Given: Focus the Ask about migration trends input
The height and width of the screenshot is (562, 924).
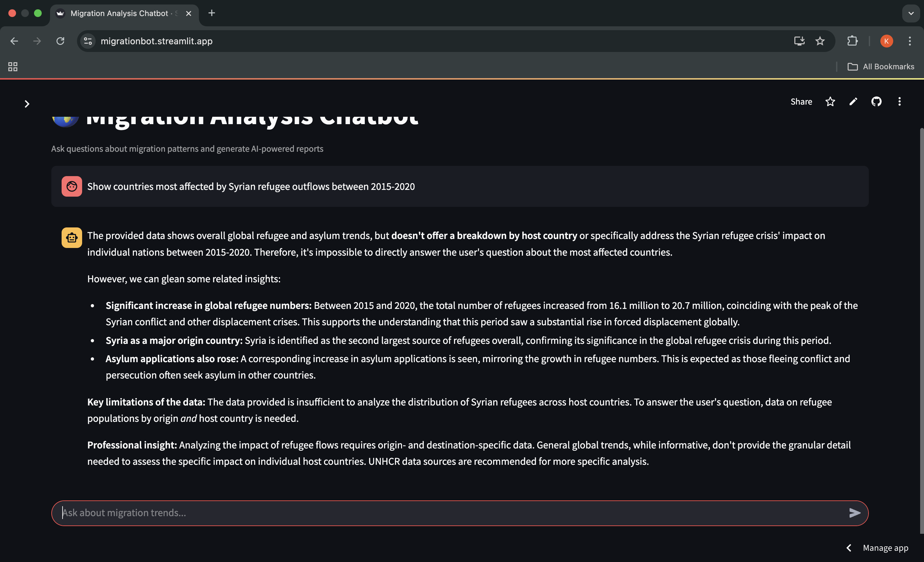Looking at the screenshot, I should click(x=450, y=513).
